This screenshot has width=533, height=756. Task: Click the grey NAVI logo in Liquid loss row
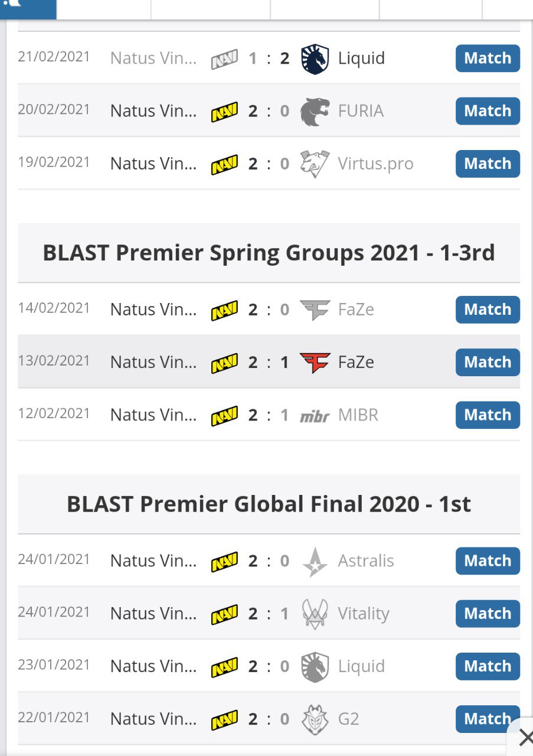tap(224, 58)
